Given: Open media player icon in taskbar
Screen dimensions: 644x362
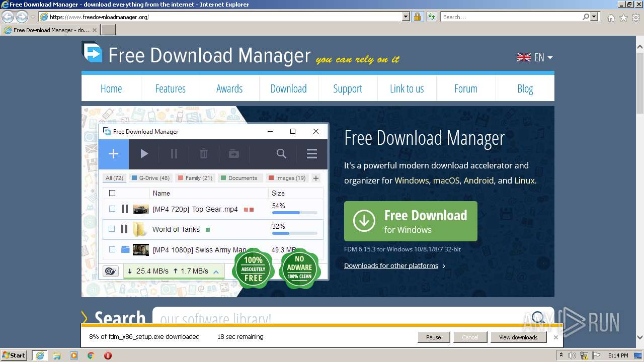Looking at the screenshot, I should [74, 355].
